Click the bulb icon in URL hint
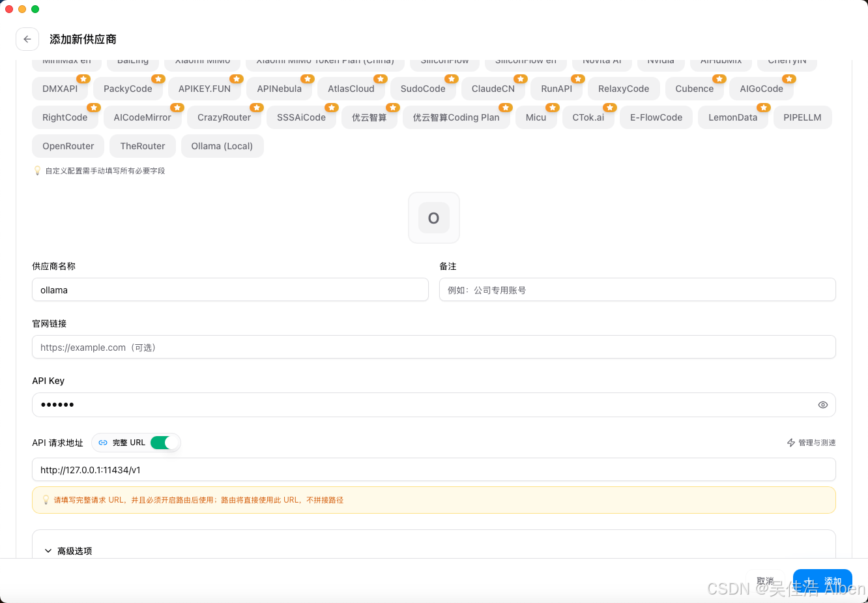Viewport: 868px width, 603px height. (x=46, y=500)
